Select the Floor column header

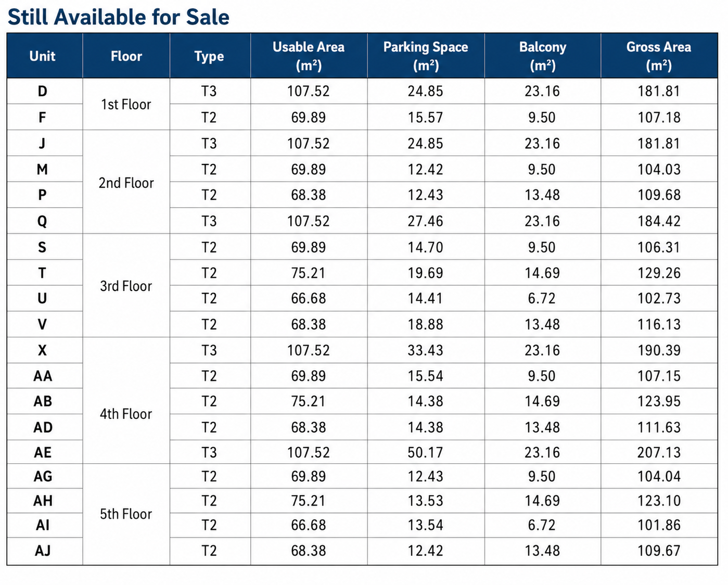tap(126, 56)
